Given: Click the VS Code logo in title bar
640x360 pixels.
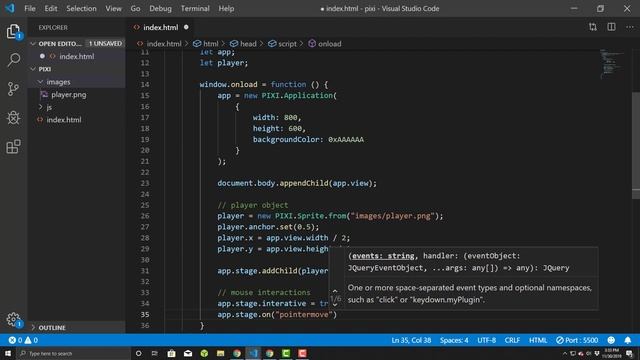Looking at the screenshot, I should 10,8.
